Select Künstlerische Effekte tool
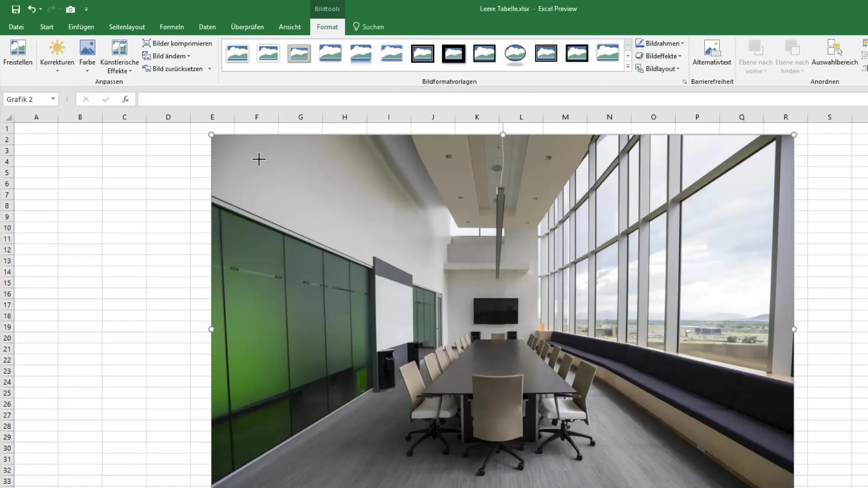868x488 pixels. click(119, 56)
